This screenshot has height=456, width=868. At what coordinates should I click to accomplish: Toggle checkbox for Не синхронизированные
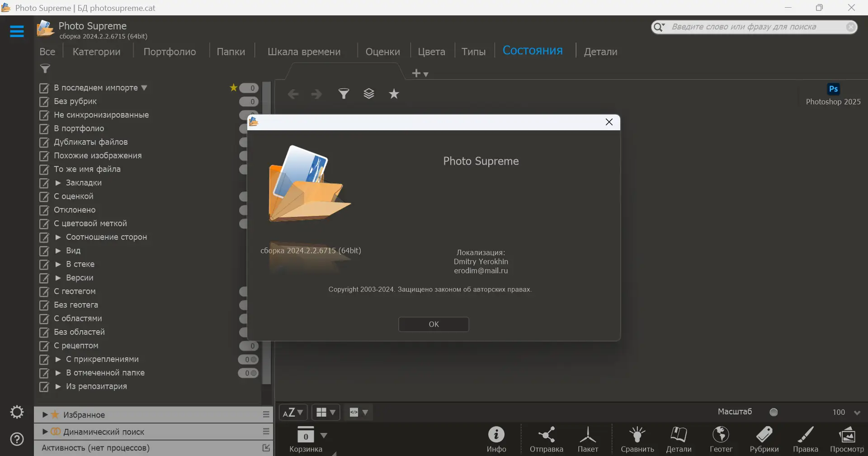pos(44,115)
